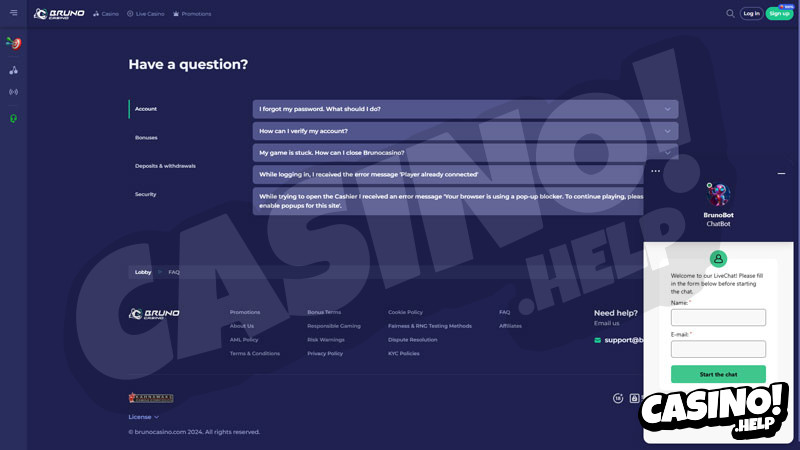
Task: Go to Lobby via breadcrumb
Action: coord(143,272)
